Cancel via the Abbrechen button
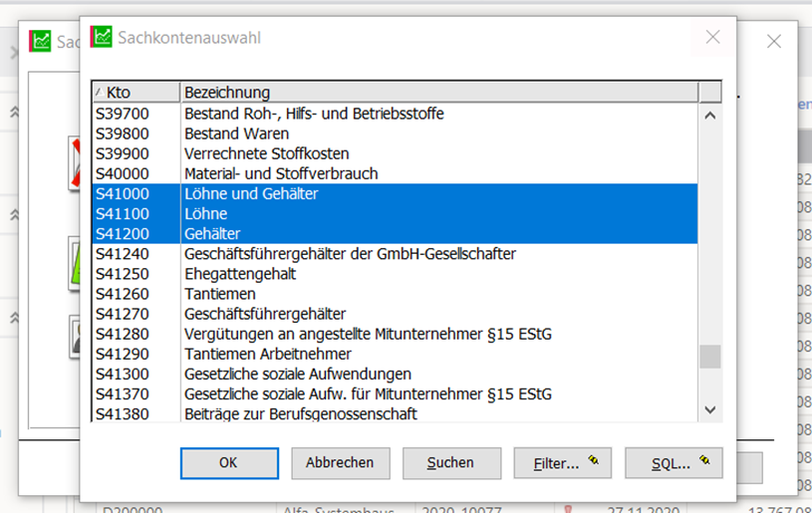 340,462
